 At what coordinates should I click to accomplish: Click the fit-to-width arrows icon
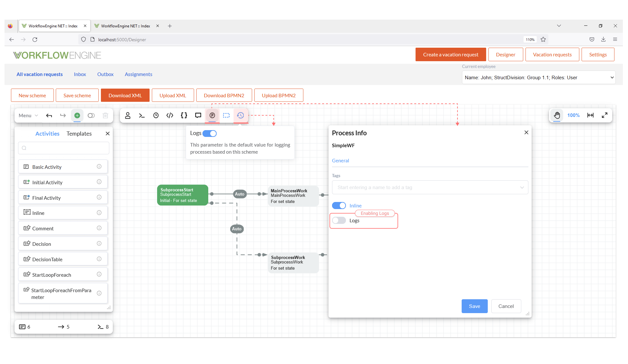(x=591, y=115)
